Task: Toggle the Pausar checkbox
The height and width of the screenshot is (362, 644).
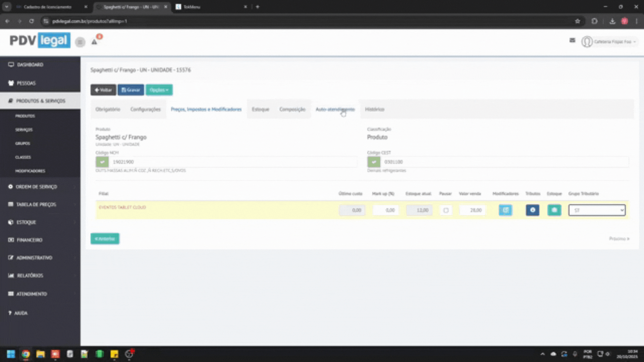Action: tap(446, 210)
